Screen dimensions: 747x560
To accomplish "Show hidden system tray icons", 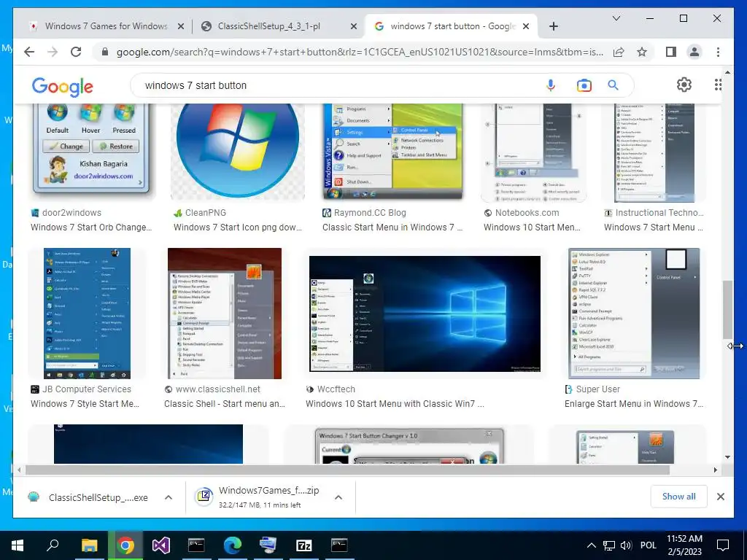I will [x=591, y=545].
